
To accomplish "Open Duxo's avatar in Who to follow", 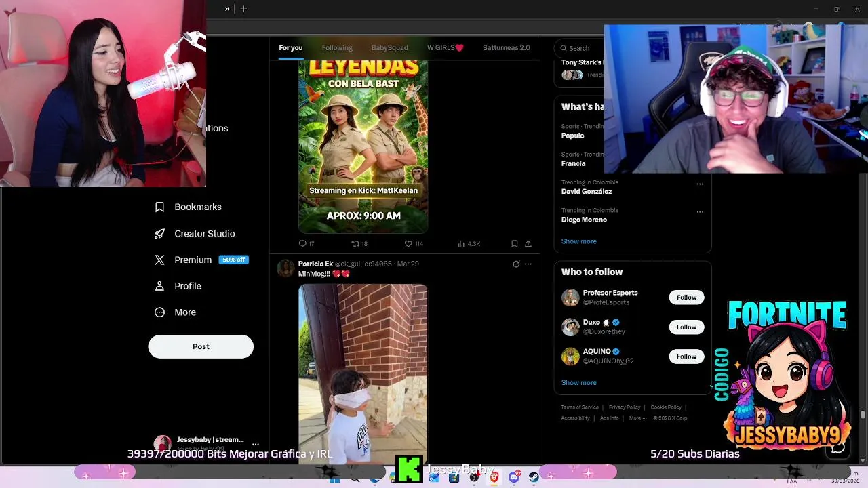I will [x=570, y=327].
